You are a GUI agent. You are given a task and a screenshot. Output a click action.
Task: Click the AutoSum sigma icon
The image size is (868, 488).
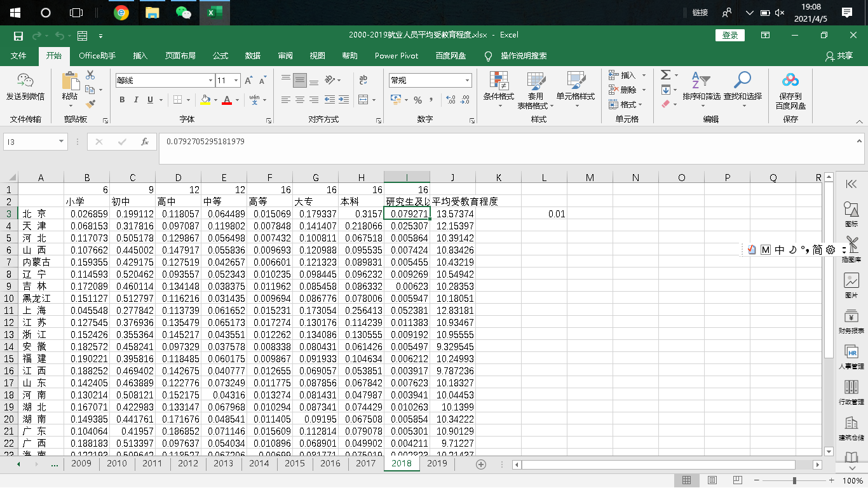coord(665,75)
